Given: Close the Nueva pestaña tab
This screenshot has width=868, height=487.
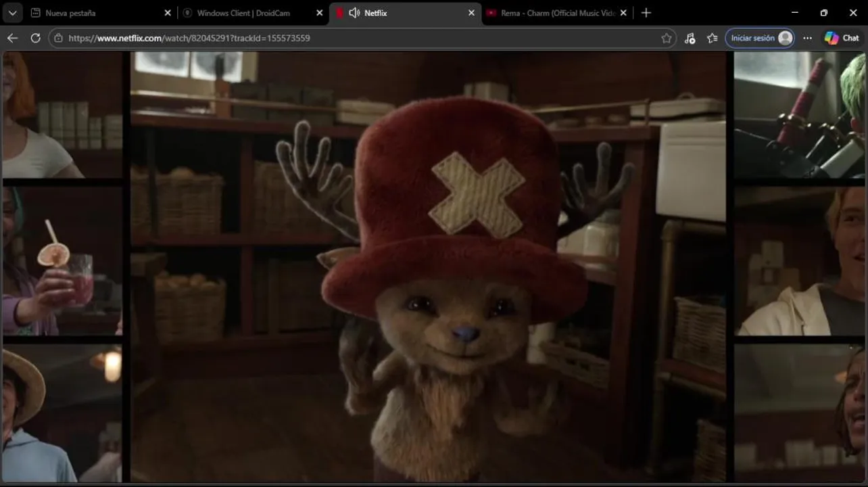Looking at the screenshot, I should click(x=168, y=13).
